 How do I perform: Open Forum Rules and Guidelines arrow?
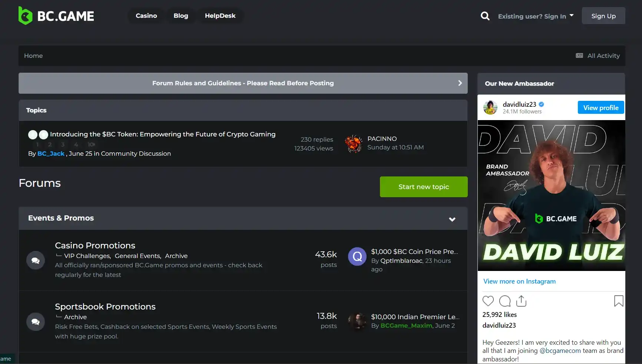coord(460,83)
